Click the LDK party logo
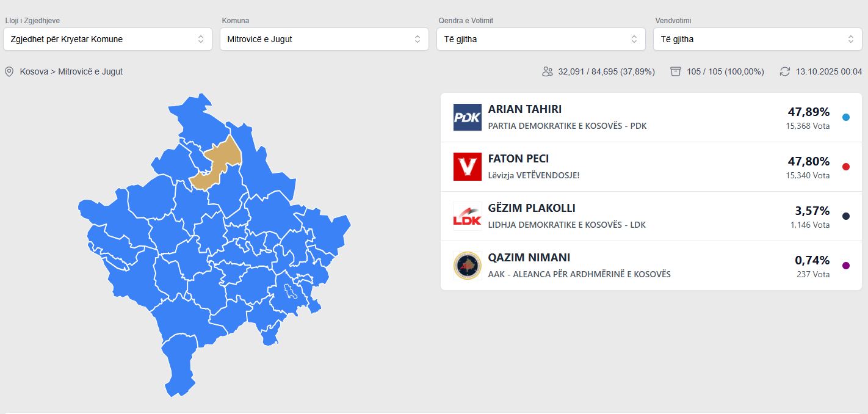The image size is (868, 414). pyautogui.click(x=467, y=216)
